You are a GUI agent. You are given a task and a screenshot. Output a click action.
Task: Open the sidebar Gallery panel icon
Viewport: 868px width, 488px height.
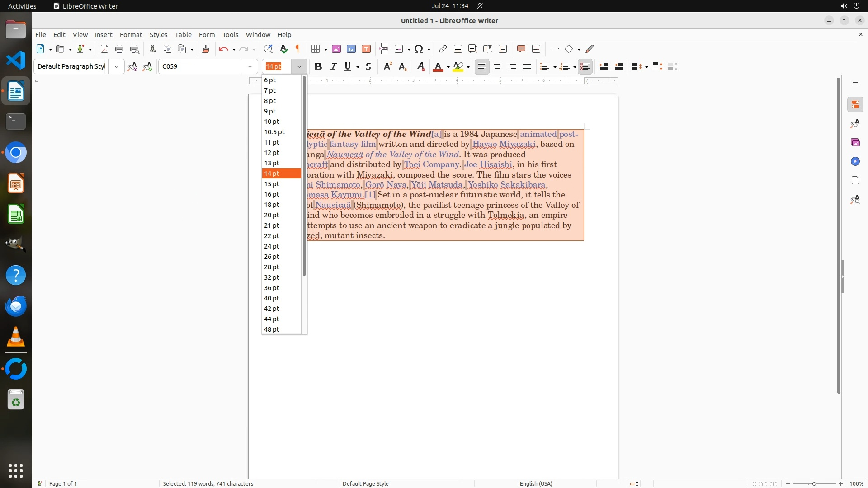[x=855, y=142]
